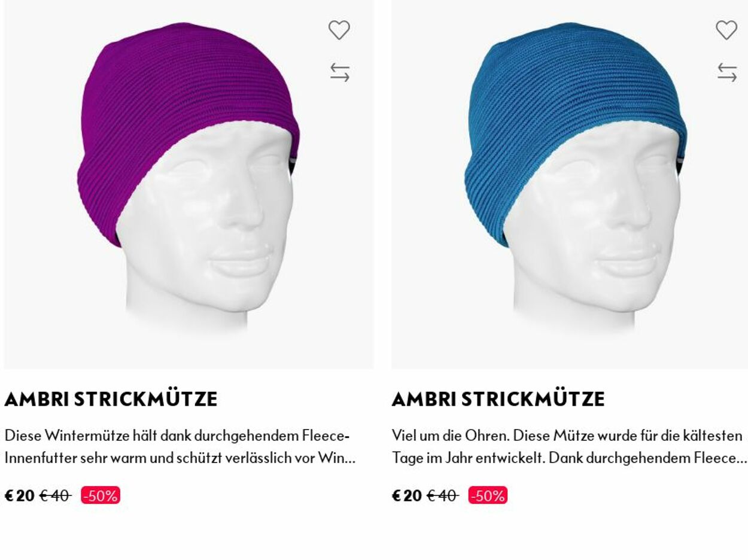Open the blue knit beanie product image
Image resolution: width=748 pixels, height=560 pixels.
570,184
